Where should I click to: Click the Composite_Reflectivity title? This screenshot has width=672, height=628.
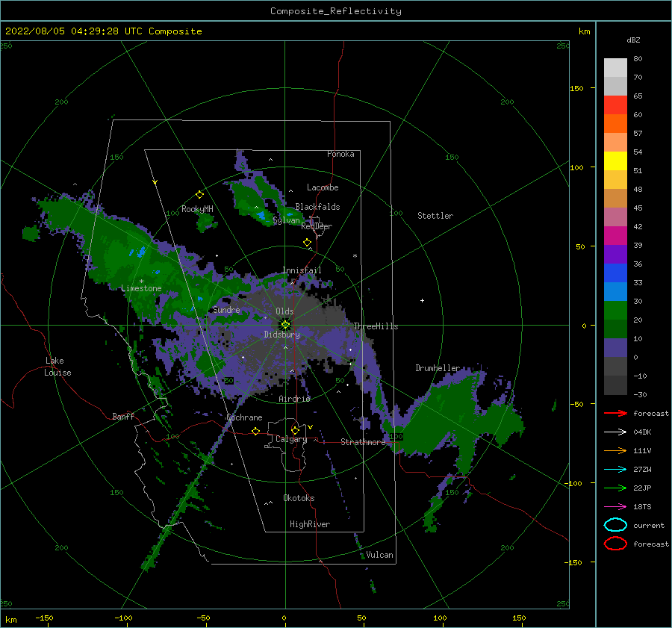pos(335,11)
